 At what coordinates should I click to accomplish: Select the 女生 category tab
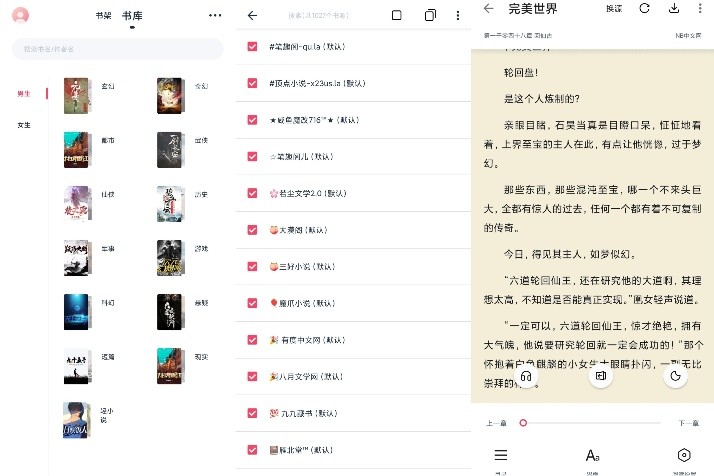pos(24,125)
